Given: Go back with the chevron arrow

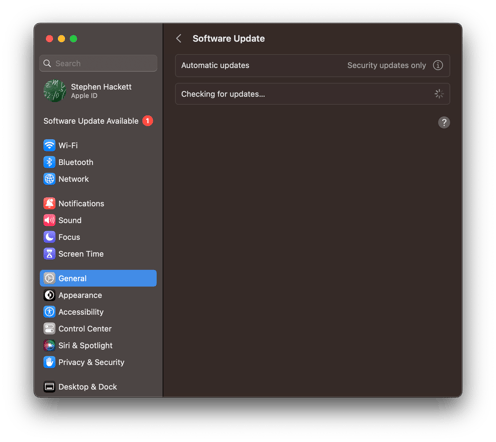Looking at the screenshot, I should pyautogui.click(x=179, y=39).
